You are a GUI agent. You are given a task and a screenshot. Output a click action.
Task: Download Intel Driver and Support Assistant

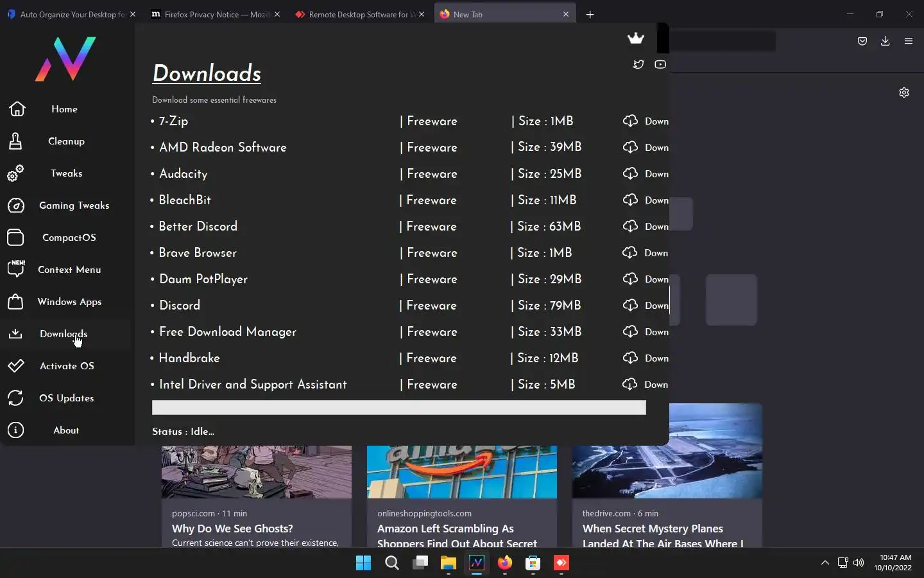tap(646, 384)
